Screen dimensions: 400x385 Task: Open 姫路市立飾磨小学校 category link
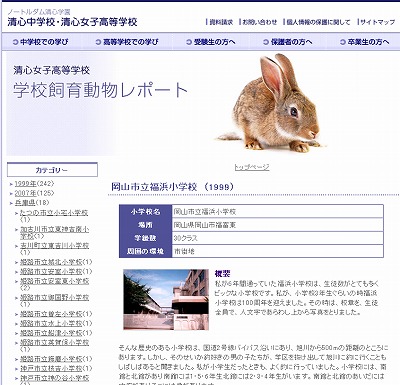51,359
